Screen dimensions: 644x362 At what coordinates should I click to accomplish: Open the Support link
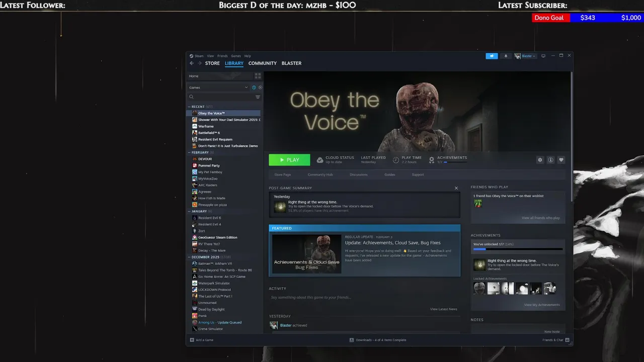click(x=418, y=174)
